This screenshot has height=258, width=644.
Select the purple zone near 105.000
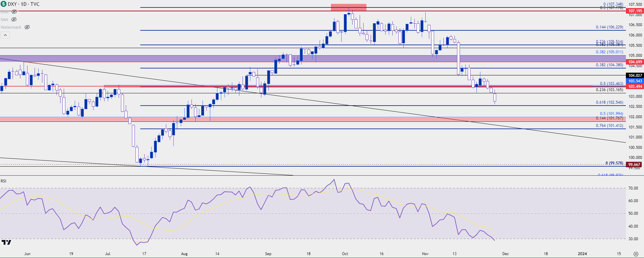tap(313, 58)
